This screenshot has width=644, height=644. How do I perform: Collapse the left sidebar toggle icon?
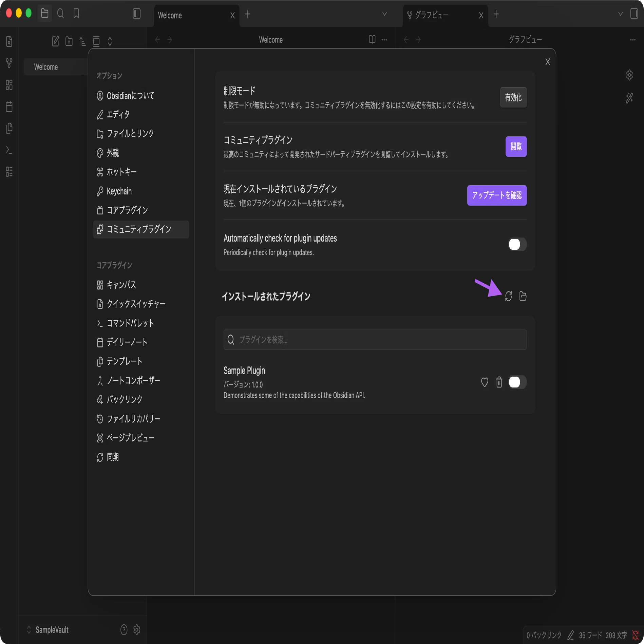point(136,14)
